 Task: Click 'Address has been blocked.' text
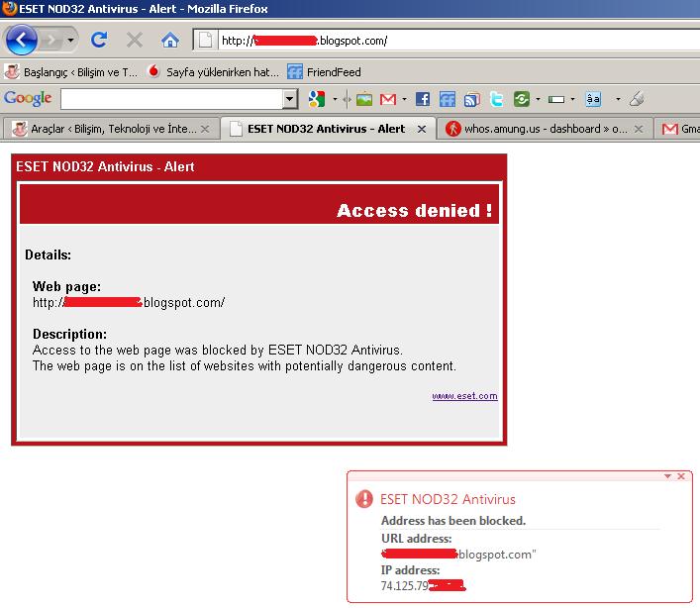(x=453, y=521)
